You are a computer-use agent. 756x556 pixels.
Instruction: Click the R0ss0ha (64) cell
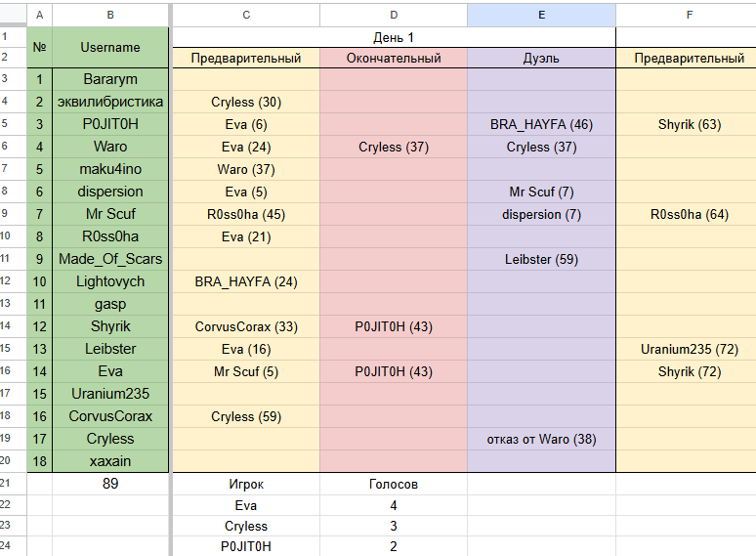[x=689, y=214]
